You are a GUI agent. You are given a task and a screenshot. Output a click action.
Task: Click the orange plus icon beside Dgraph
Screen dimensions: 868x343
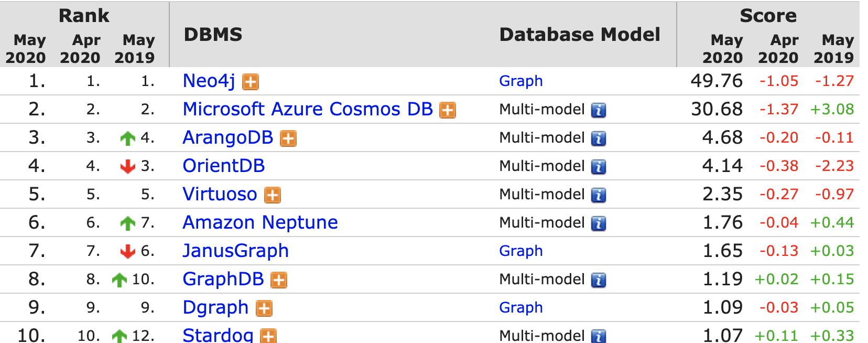click(x=264, y=308)
